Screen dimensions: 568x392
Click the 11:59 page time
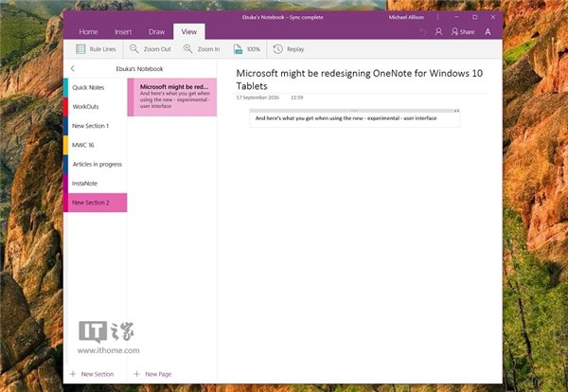click(x=296, y=98)
